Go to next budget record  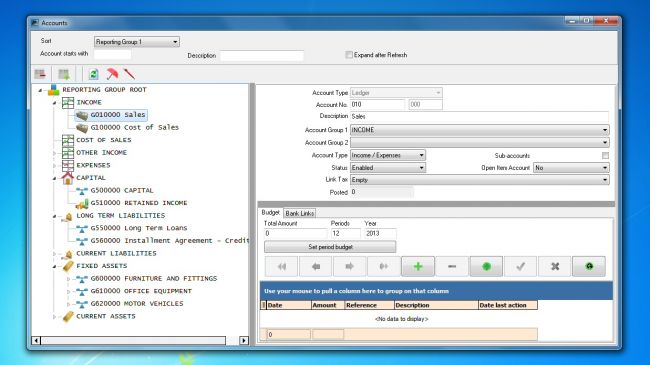(x=349, y=266)
